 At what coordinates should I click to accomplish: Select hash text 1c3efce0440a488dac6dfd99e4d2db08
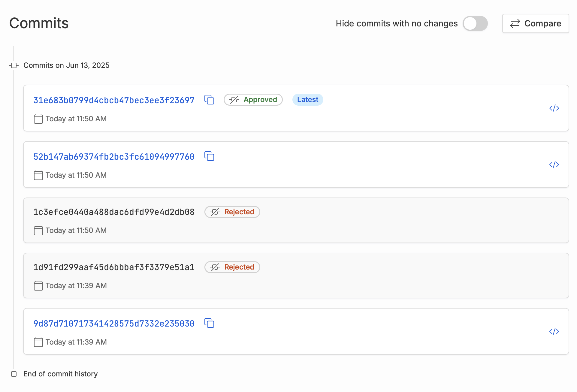(x=114, y=212)
